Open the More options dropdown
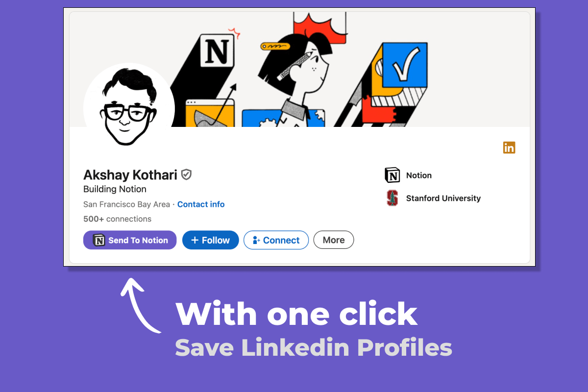This screenshot has width=588, height=392. pos(333,240)
